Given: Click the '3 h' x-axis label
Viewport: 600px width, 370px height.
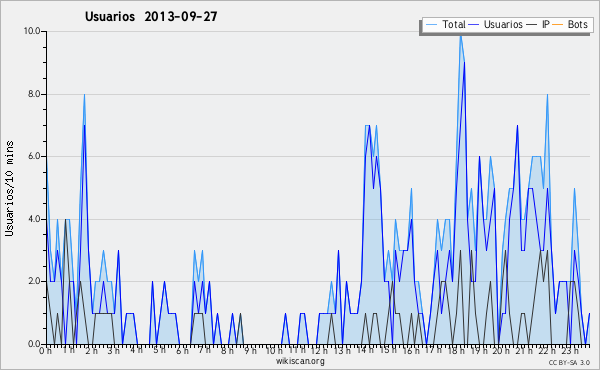Looking at the screenshot, I should coord(114,350).
